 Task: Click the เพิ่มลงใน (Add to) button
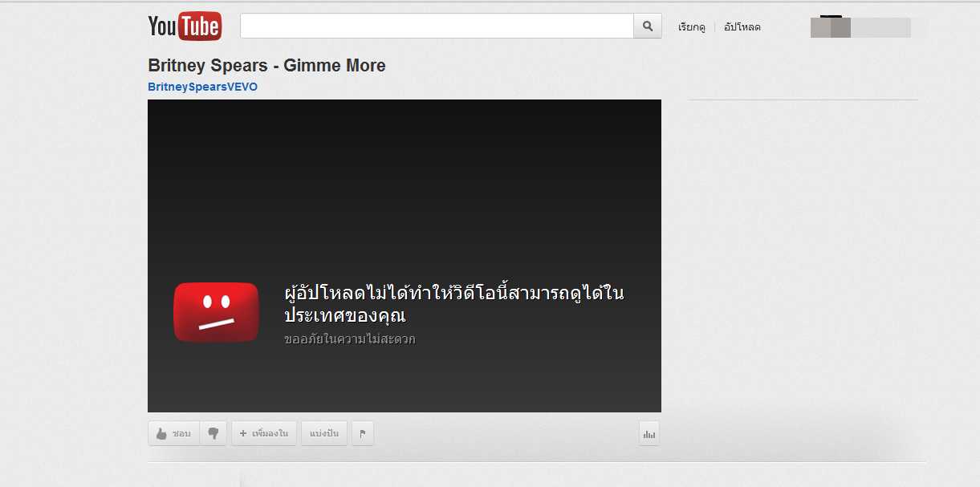pos(264,433)
